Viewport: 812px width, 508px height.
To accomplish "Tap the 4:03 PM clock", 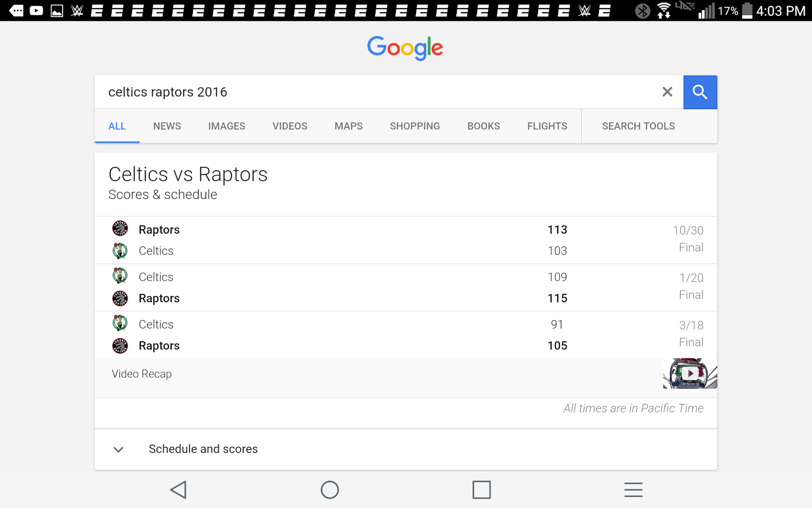I will pyautogui.click(x=781, y=11).
